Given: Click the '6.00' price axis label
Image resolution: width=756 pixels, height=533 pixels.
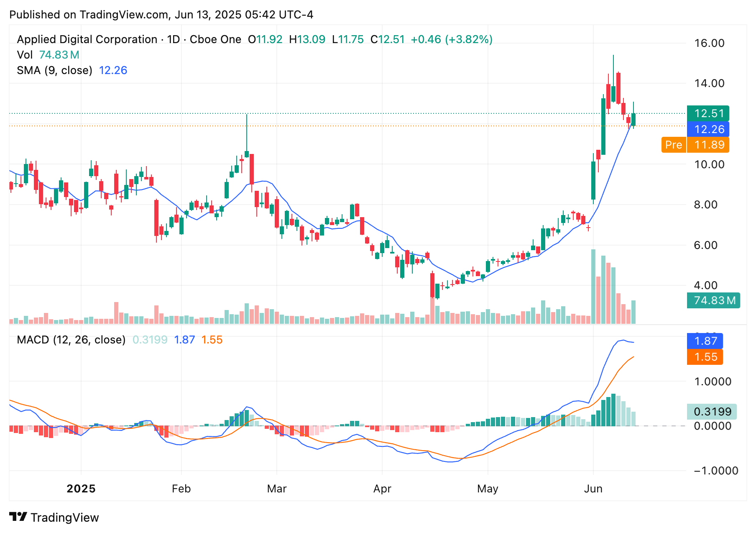Looking at the screenshot, I should 705,245.
